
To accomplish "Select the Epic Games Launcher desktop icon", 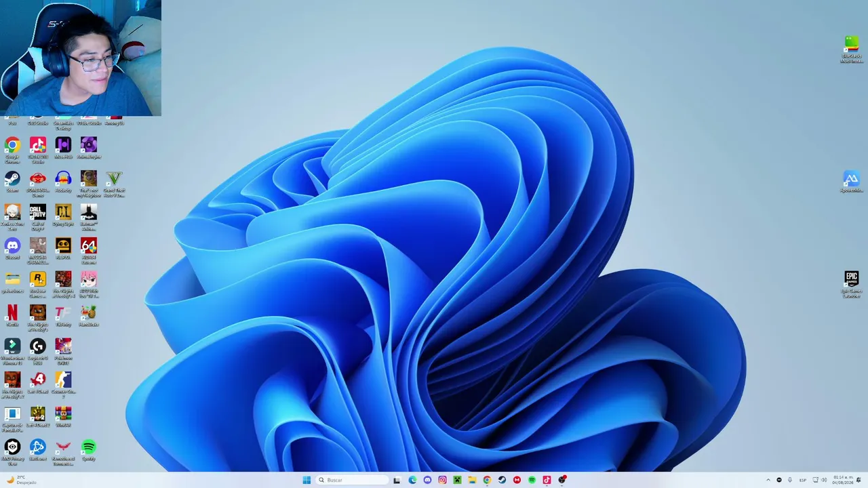I will (x=851, y=283).
